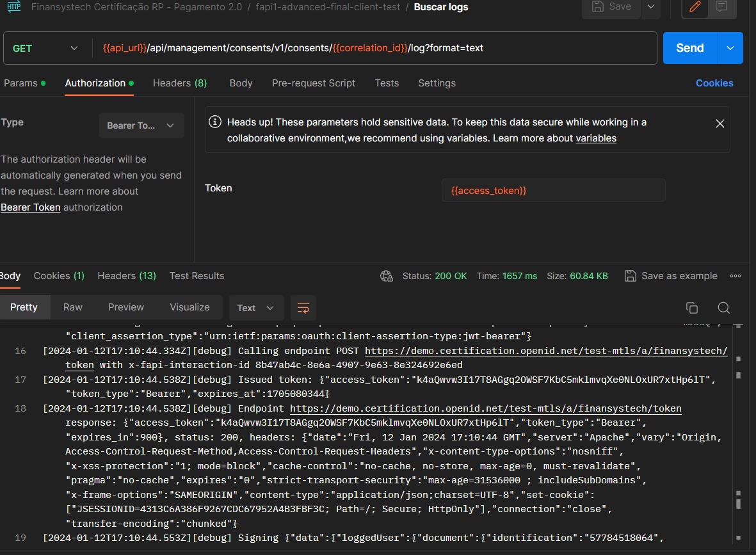Expand the Save options arrow
The width and height of the screenshot is (756, 555).
point(650,7)
